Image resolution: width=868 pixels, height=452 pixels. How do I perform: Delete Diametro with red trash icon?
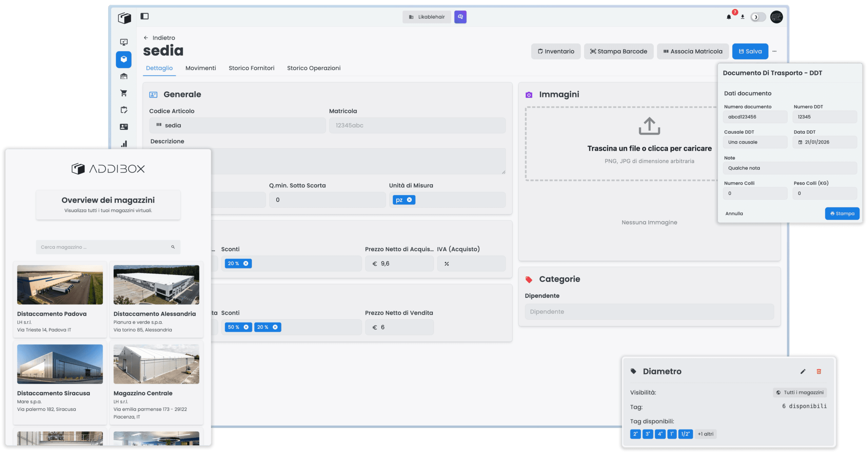819,372
